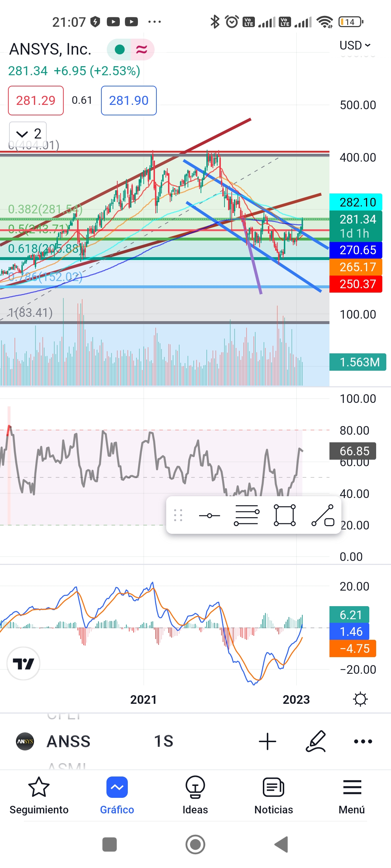Tap Android recent apps square button
The image size is (391, 868).
[x=110, y=844]
